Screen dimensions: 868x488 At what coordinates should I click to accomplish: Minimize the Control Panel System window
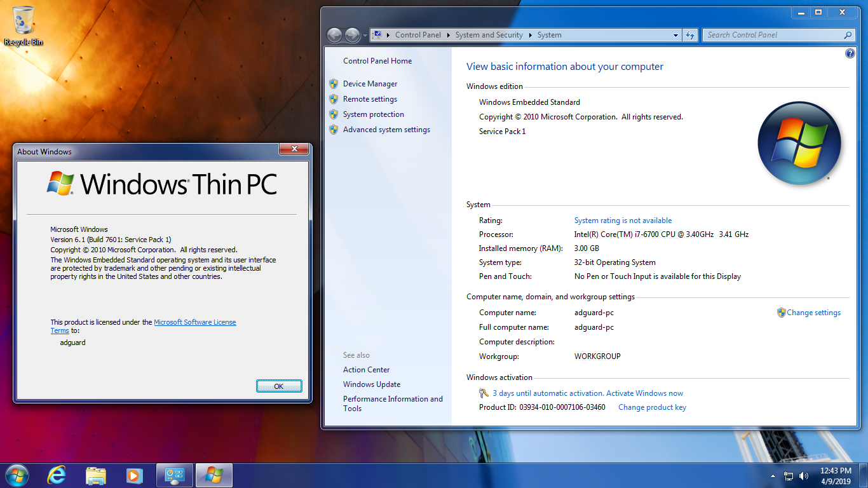click(801, 12)
